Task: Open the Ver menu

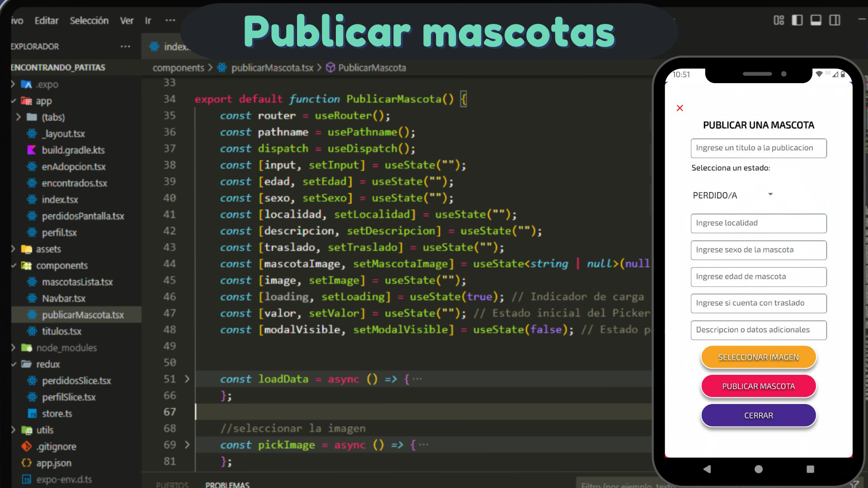Action: pos(127,20)
